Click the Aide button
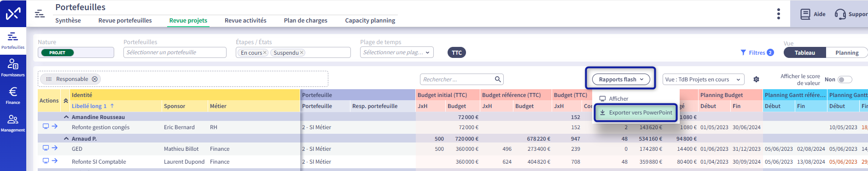 (813, 14)
